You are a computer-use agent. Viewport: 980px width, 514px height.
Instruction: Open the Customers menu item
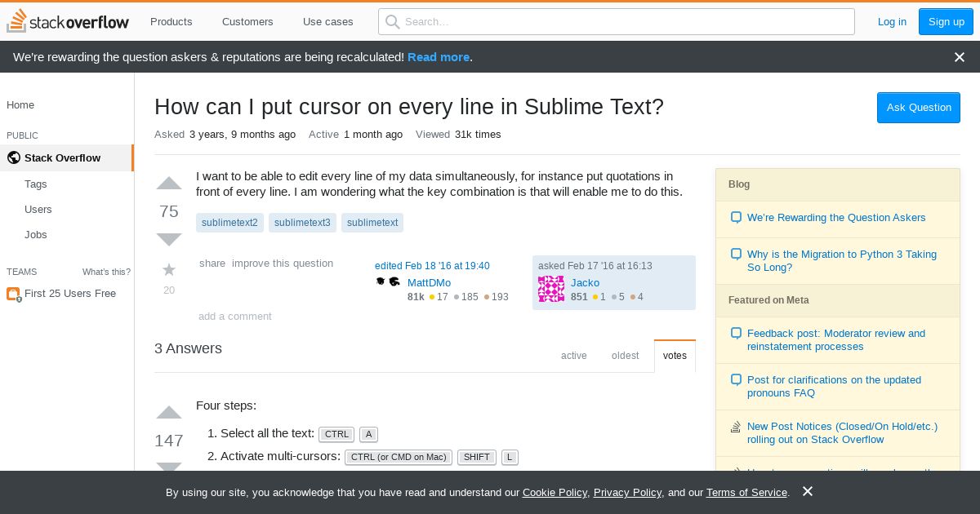click(x=247, y=21)
